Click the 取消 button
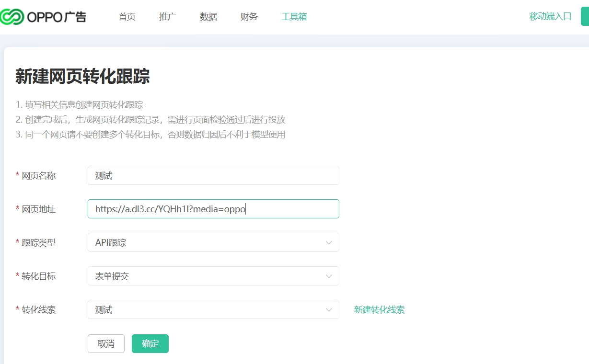This screenshot has width=589, height=364. click(106, 343)
